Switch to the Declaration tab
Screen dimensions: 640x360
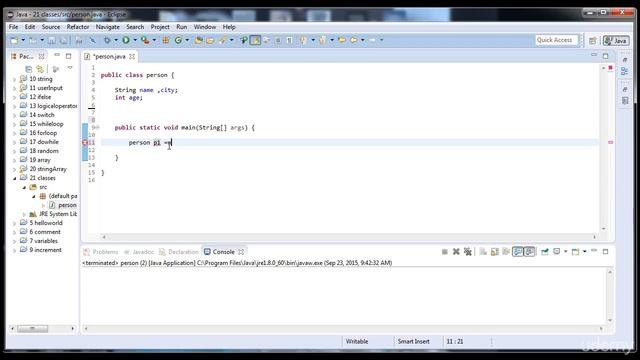point(179,252)
